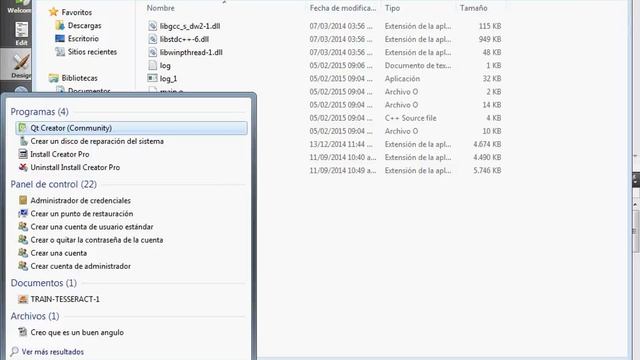Click the log text document icon
The height and width of the screenshot is (360, 640).
153,65
